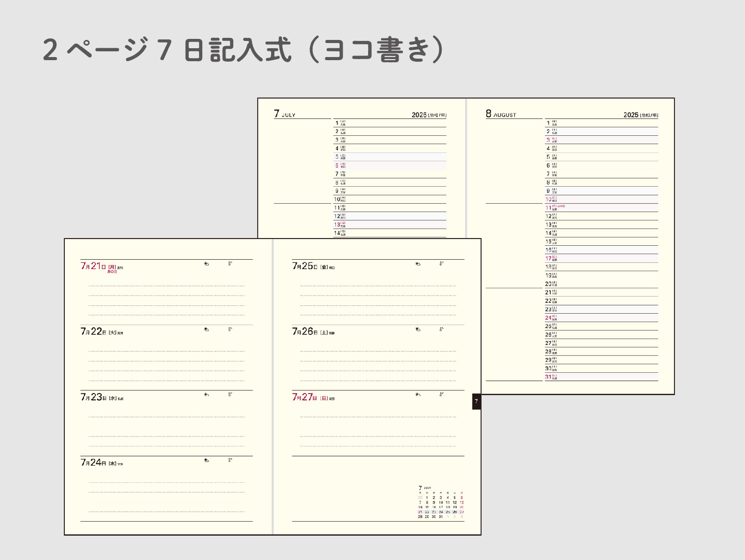Select the 7月21日 date heading
745x560 pixels.
(102, 267)
